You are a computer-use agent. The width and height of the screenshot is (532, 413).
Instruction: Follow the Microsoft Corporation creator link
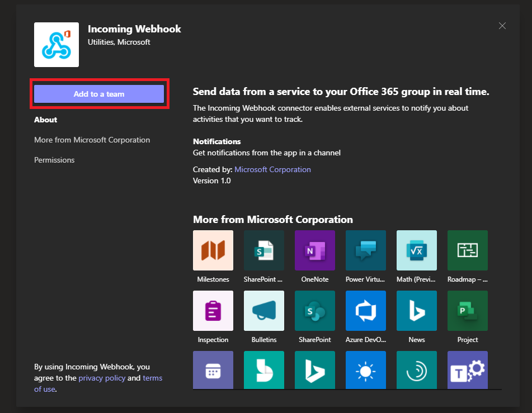coord(272,169)
